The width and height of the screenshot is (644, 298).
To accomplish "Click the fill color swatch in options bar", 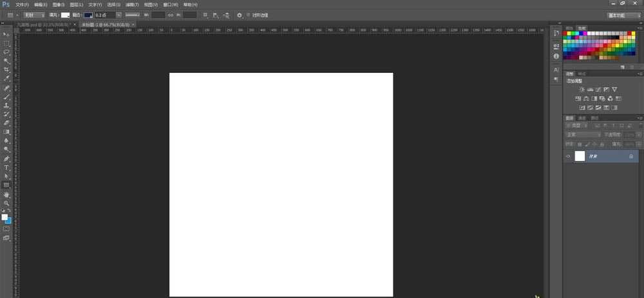I will [x=65, y=15].
